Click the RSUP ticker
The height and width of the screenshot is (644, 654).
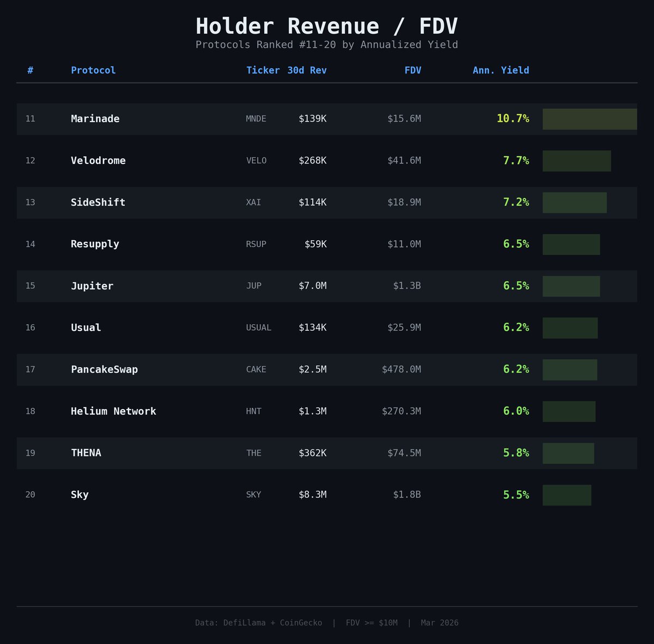256,244
